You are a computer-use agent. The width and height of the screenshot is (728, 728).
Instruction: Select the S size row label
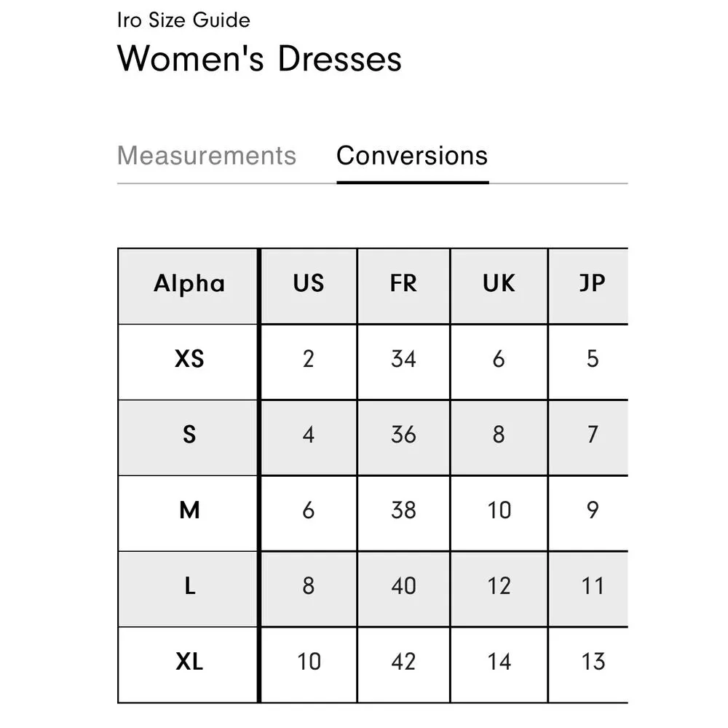coord(189,435)
